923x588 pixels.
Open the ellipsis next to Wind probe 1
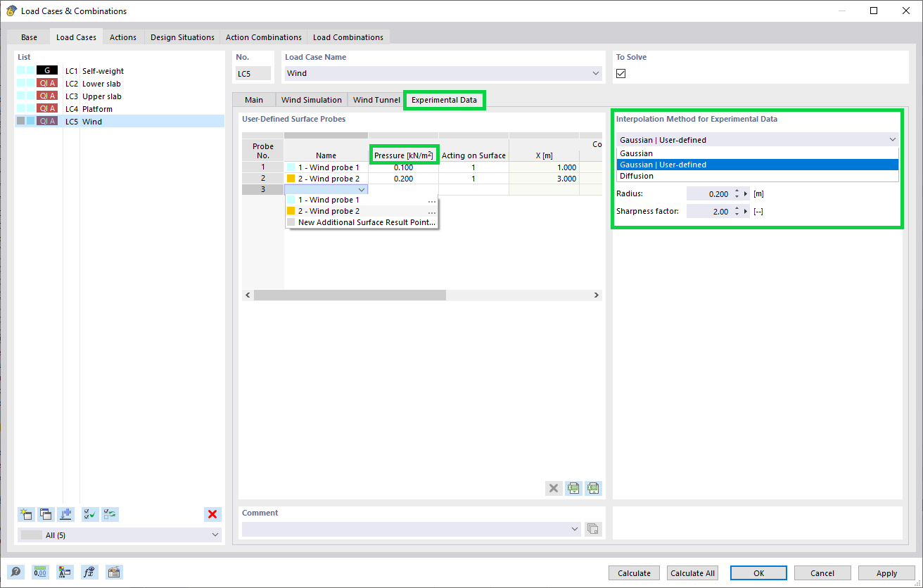click(431, 200)
